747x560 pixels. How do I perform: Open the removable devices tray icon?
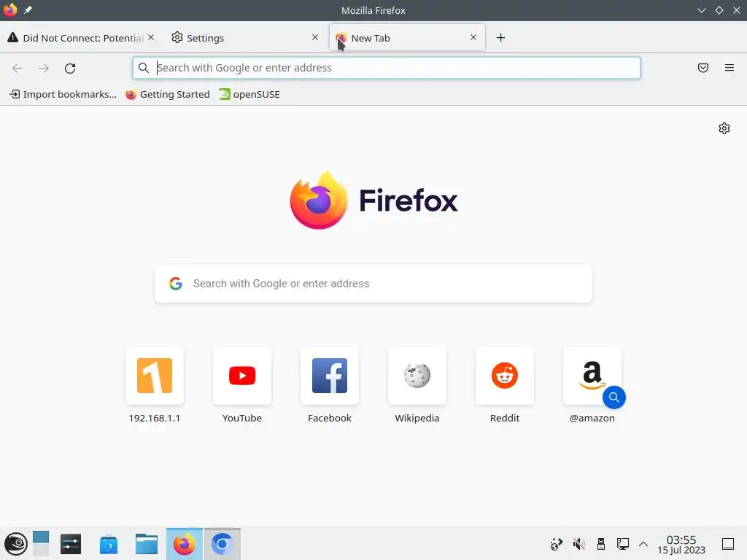(601, 544)
